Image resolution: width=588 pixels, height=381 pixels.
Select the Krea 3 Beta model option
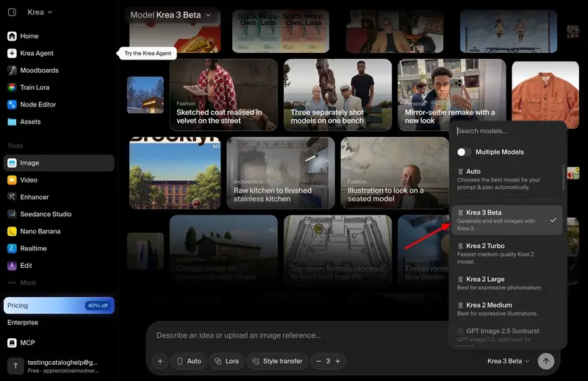pos(507,220)
